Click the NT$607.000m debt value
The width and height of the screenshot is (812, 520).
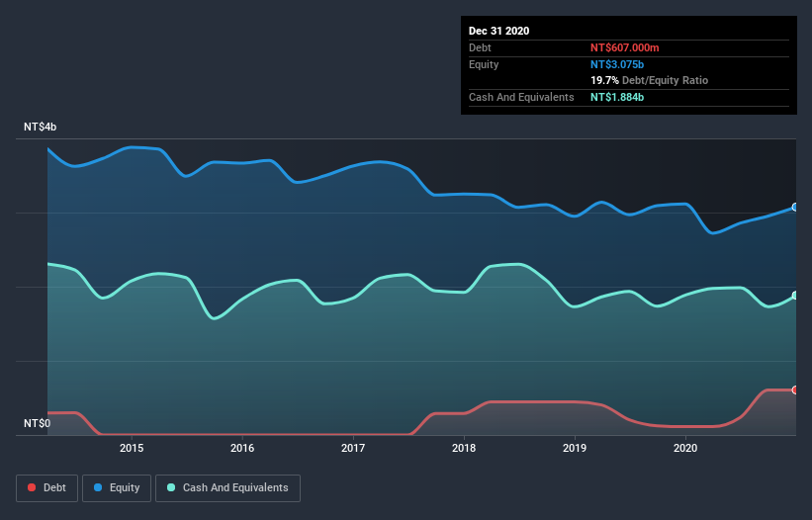pyautogui.click(x=624, y=47)
